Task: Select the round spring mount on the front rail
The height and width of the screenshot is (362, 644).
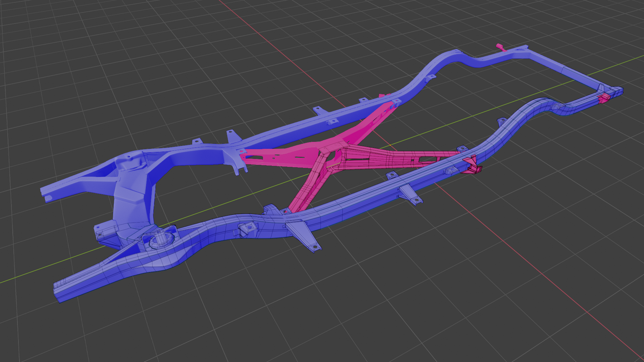Action: pyautogui.click(x=161, y=239)
